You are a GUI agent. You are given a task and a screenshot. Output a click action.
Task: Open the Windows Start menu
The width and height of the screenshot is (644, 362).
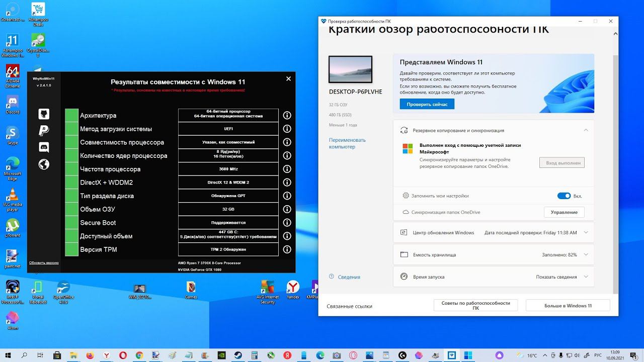(x=9, y=355)
